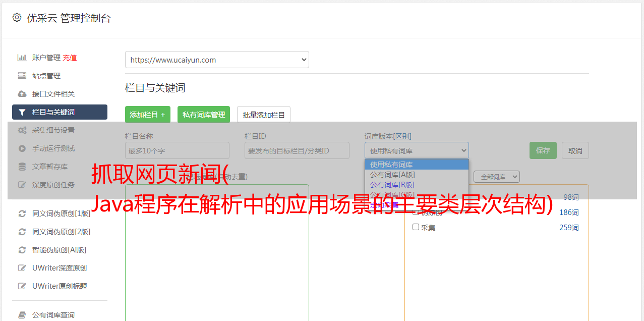Open the 词库版本 select showing 使用私有词库
Viewport: 644px width, 321px height.
click(417, 150)
